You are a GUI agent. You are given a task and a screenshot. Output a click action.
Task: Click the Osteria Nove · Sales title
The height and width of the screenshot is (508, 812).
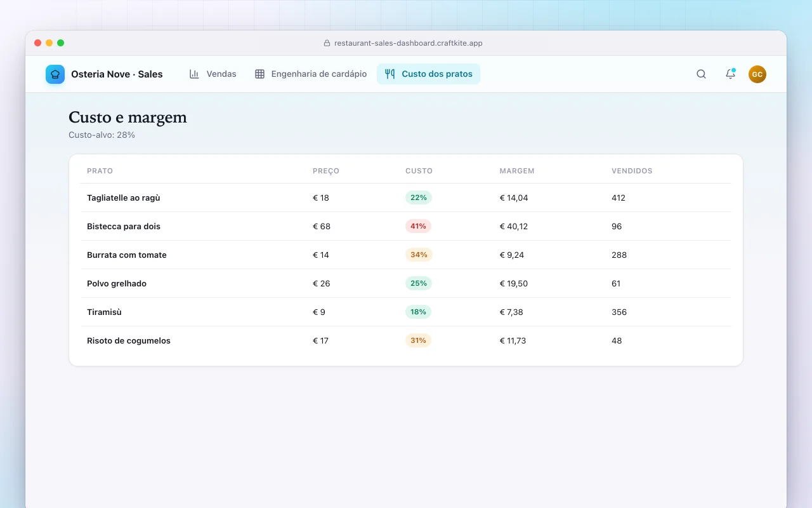click(x=117, y=74)
